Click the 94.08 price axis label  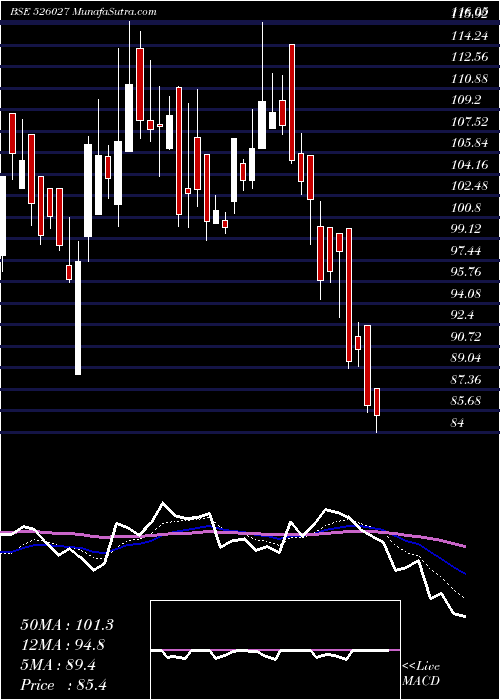[x=466, y=294]
